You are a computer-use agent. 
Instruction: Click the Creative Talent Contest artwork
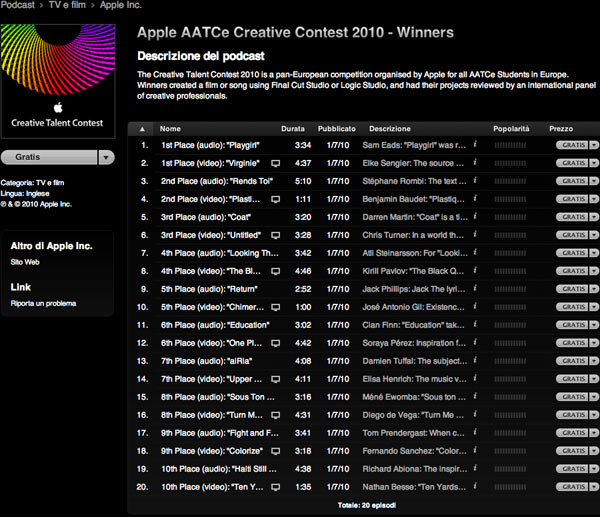coord(58,80)
